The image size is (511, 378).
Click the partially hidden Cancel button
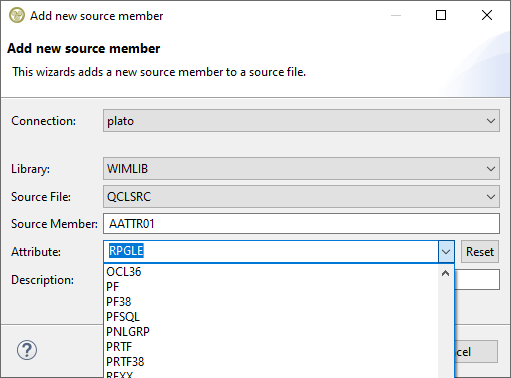tap(476, 352)
